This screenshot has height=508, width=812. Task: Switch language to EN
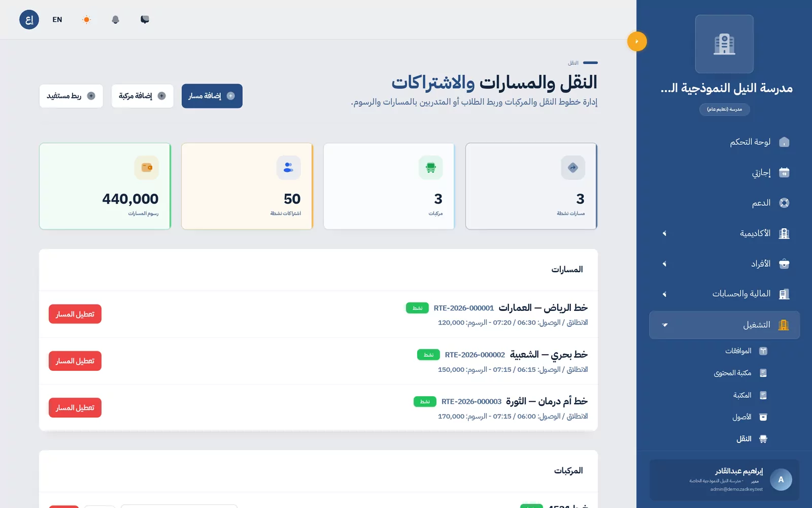pyautogui.click(x=57, y=19)
